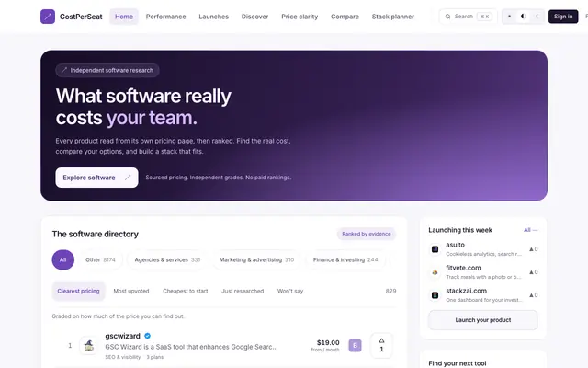Sort the directory by Most upvoted
Viewport: 588px width, 368px height.
[x=131, y=291]
